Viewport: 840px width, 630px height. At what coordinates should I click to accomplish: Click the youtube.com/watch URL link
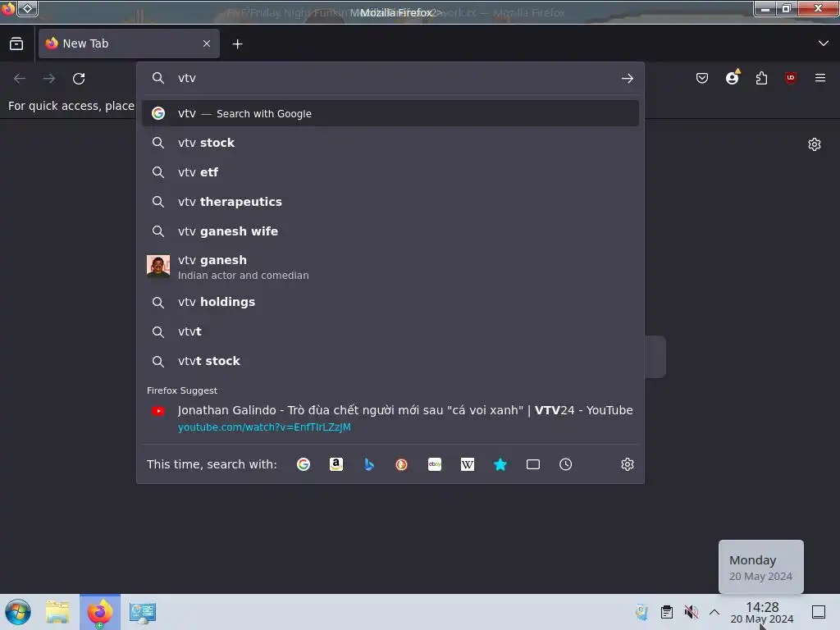[264, 427]
